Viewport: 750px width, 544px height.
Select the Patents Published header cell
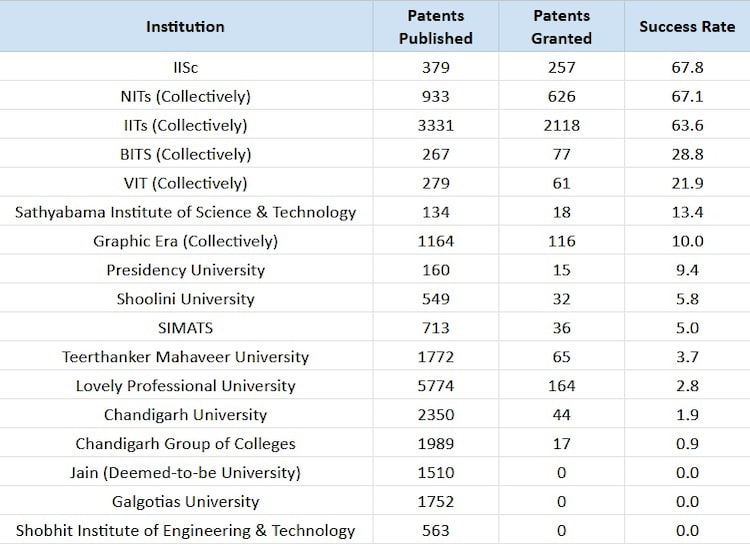436,27
